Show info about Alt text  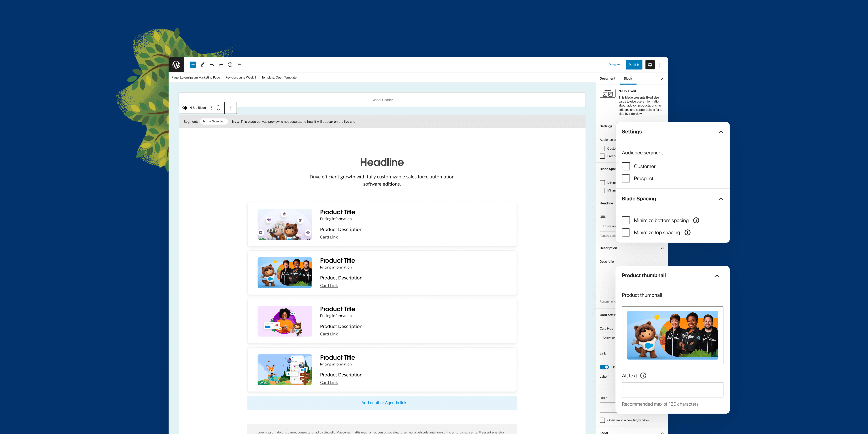643,376
